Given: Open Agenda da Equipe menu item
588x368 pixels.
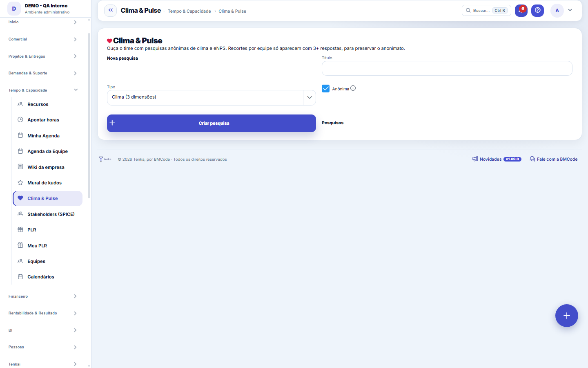Looking at the screenshot, I should (x=48, y=151).
